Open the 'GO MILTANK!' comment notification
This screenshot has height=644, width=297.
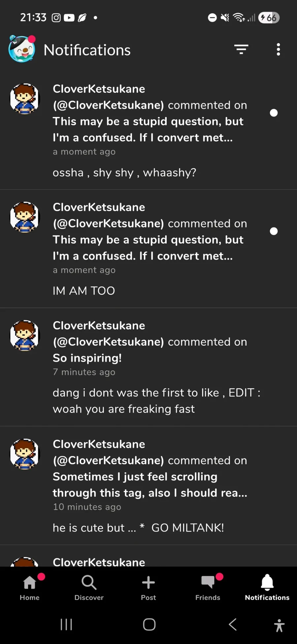[138, 528]
